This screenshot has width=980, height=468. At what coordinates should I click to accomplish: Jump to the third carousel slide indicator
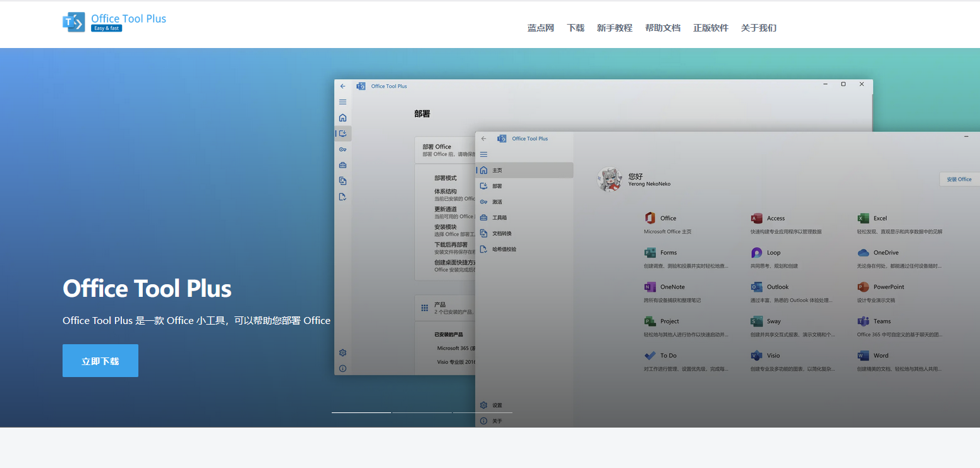[x=483, y=412]
